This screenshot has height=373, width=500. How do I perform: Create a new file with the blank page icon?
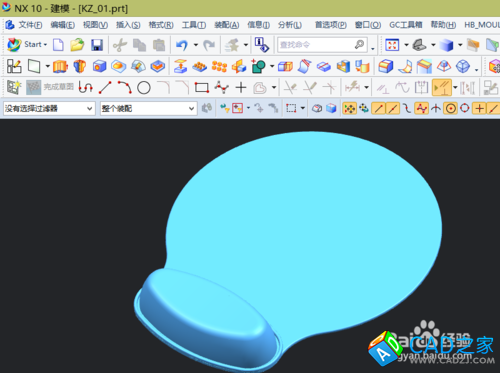click(58, 45)
